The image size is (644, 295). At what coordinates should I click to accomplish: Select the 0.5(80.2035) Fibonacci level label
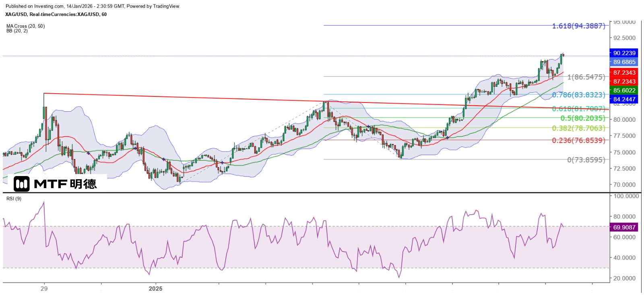tap(582, 118)
